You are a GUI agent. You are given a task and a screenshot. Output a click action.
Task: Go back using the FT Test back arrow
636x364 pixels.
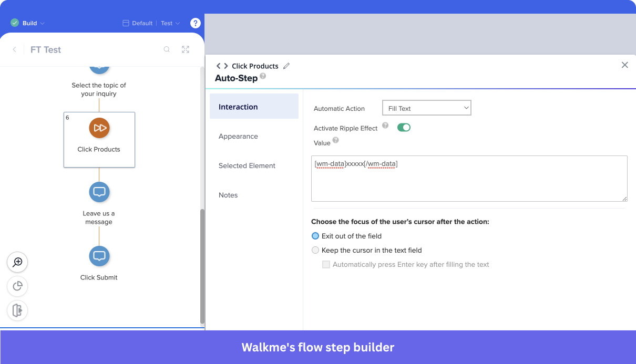pos(14,49)
